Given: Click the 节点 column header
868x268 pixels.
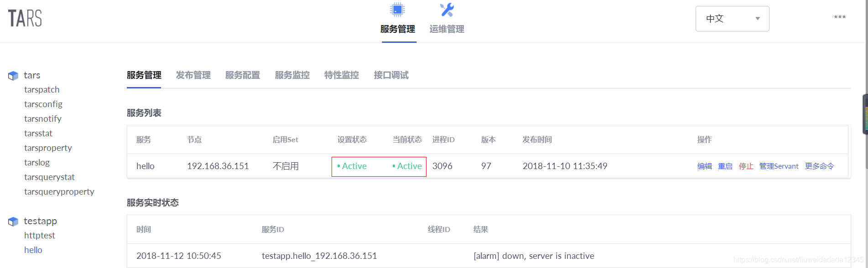Looking at the screenshot, I should [194, 140].
